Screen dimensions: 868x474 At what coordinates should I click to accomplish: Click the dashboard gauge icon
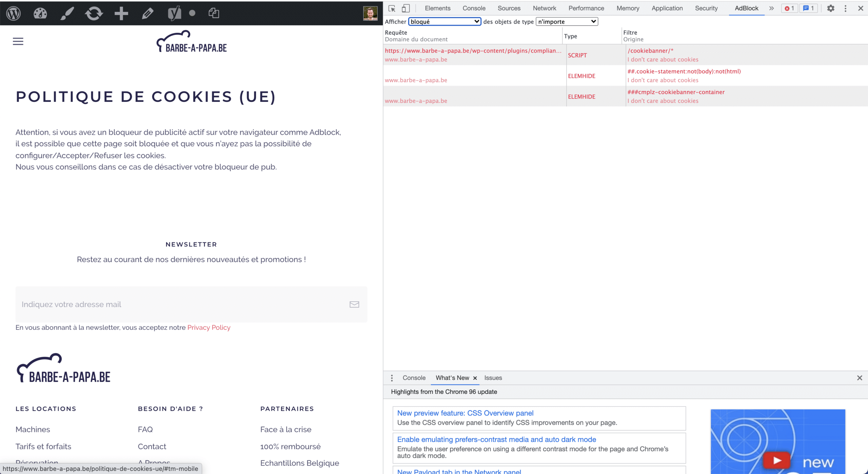click(x=40, y=13)
